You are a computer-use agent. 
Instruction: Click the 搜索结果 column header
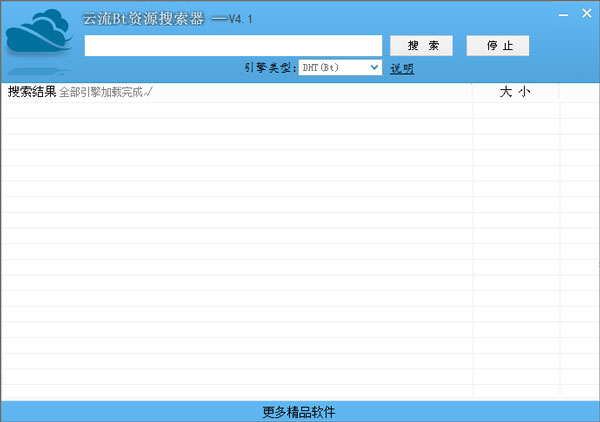pyautogui.click(x=32, y=92)
